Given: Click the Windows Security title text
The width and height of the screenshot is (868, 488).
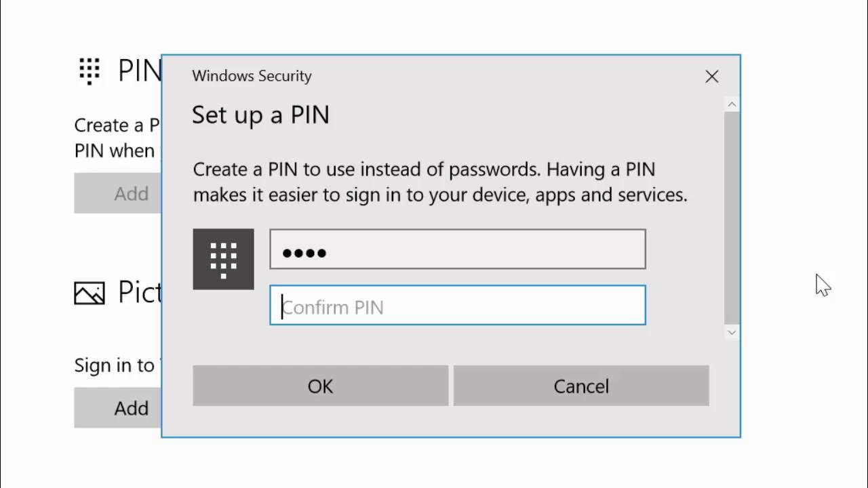Looking at the screenshot, I should [x=252, y=76].
